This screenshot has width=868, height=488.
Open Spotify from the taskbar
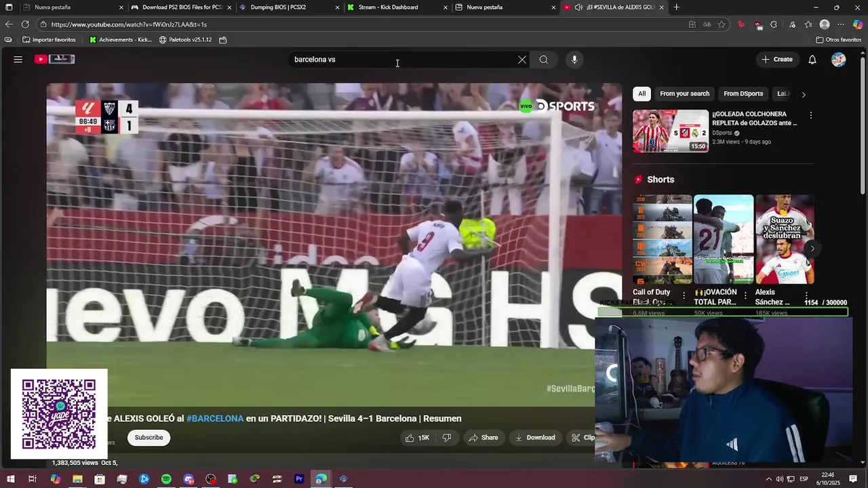coord(166,479)
